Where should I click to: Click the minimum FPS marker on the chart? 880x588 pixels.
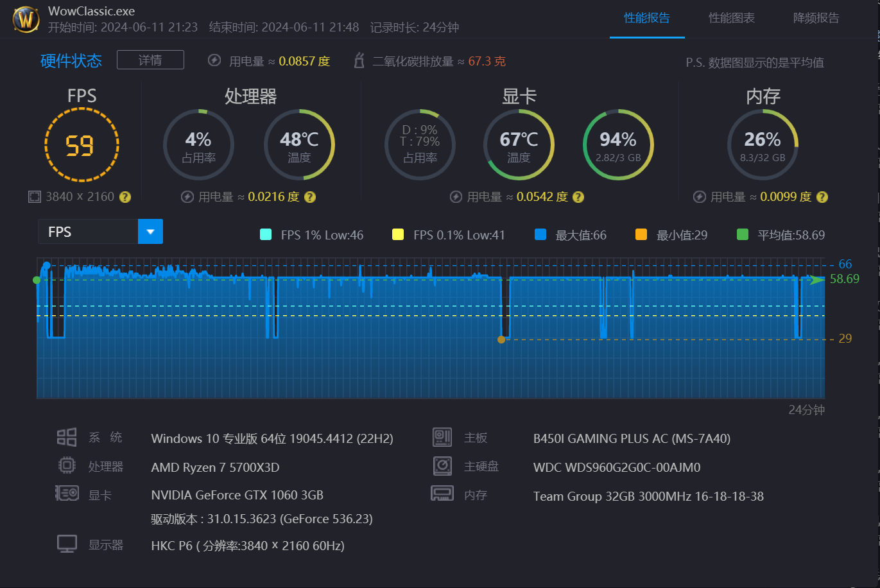[x=501, y=340]
